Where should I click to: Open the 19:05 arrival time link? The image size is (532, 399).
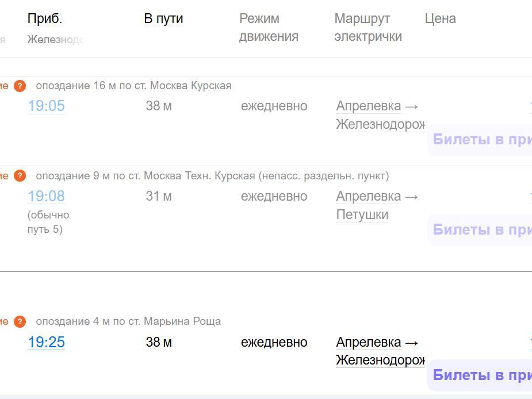[x=46, y=106]
